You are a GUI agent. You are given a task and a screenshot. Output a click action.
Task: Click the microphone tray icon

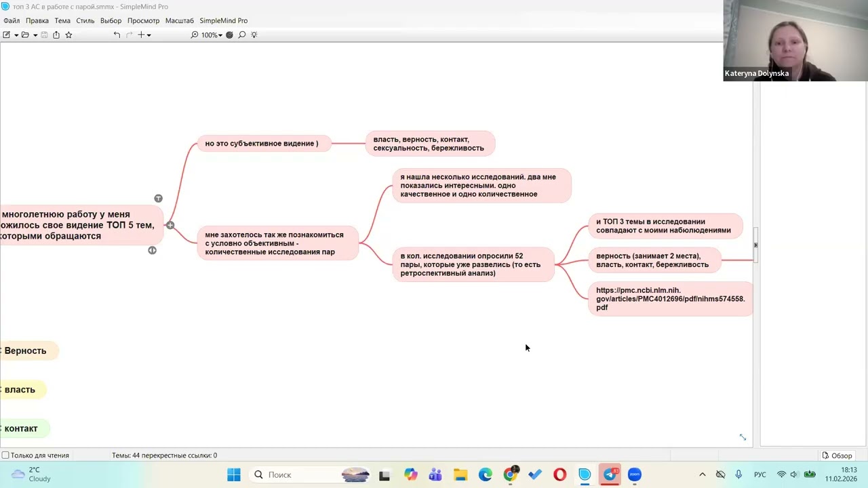(x=738, y=474)
